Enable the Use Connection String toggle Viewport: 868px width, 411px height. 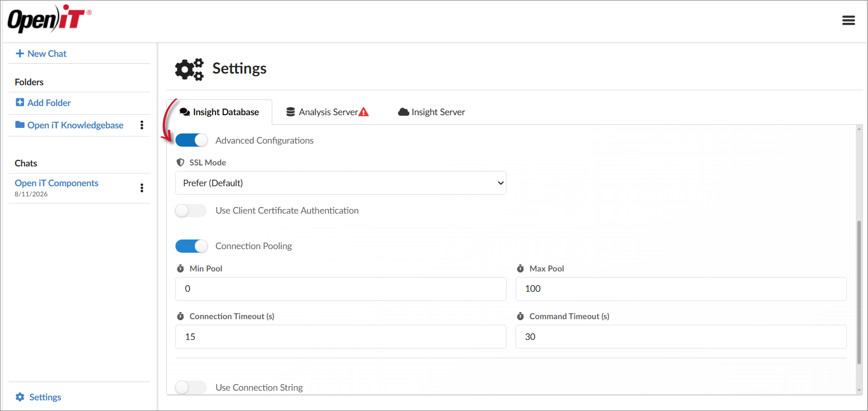click(191, 388)
